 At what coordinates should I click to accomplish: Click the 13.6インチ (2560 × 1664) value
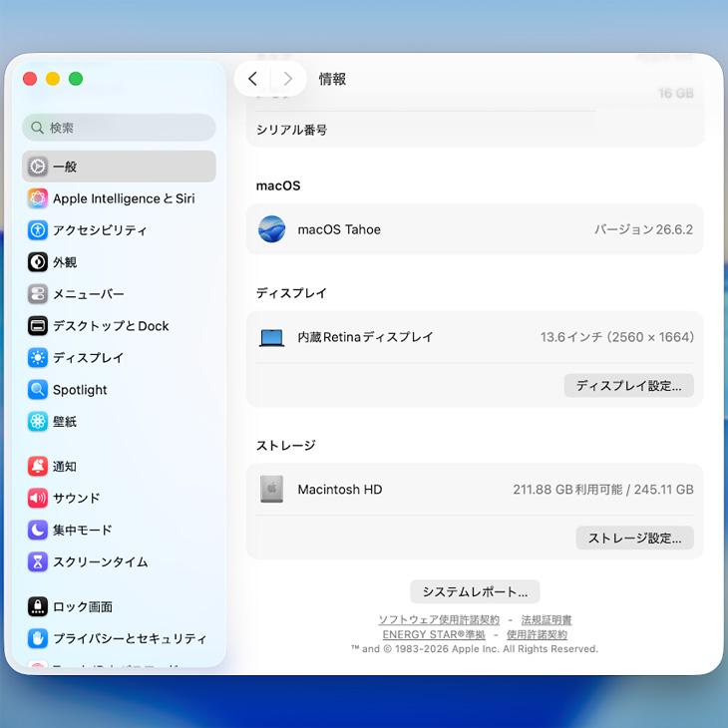[x=617, y=337]
